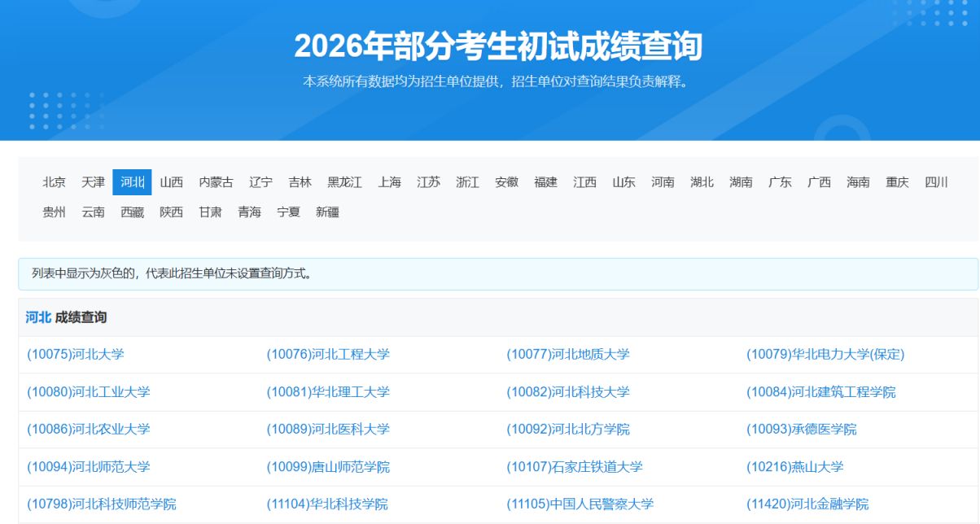Viewport: 980px width, 524px height.
Task: Switch to the 安徽 province tab
Action: tap(507, 182)
